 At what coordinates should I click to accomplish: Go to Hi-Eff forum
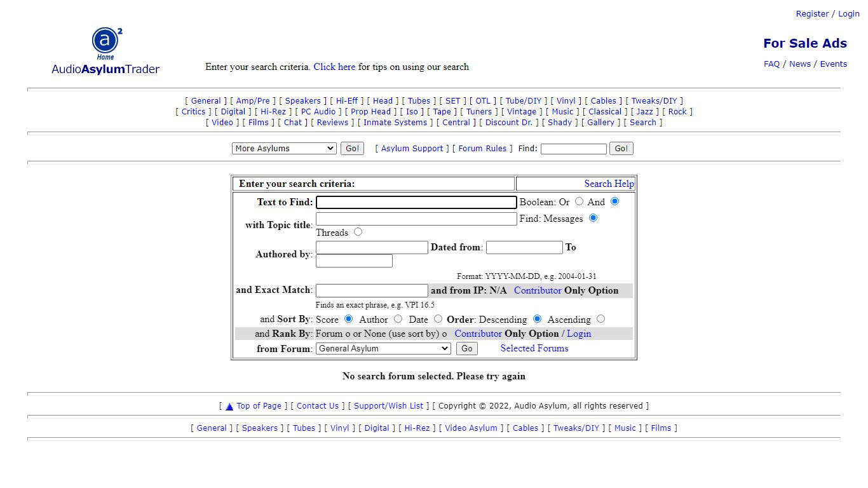(347, 100)
